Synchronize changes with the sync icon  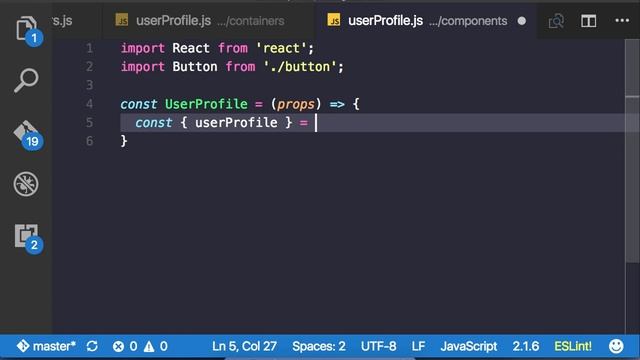point(92,347)
